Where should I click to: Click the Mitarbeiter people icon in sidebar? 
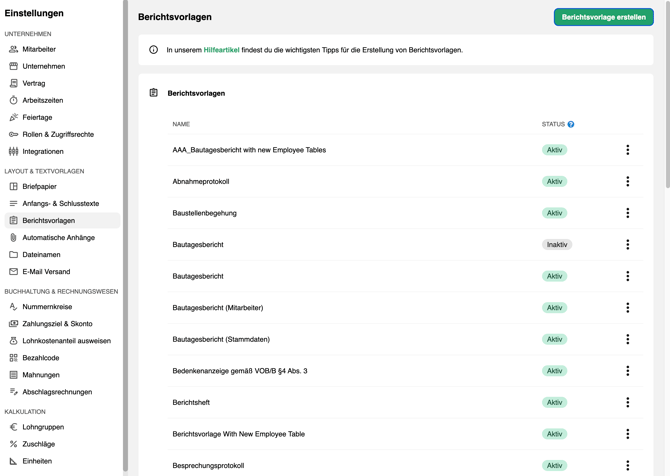pos(14,49)
